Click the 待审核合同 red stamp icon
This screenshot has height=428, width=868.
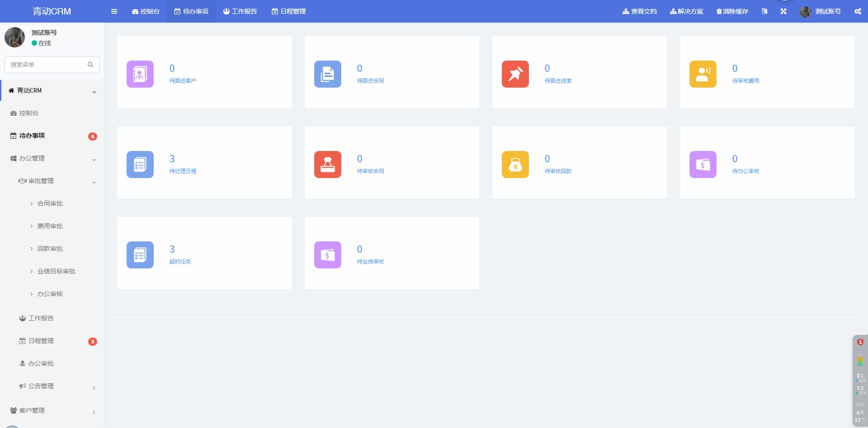[328, 165]
